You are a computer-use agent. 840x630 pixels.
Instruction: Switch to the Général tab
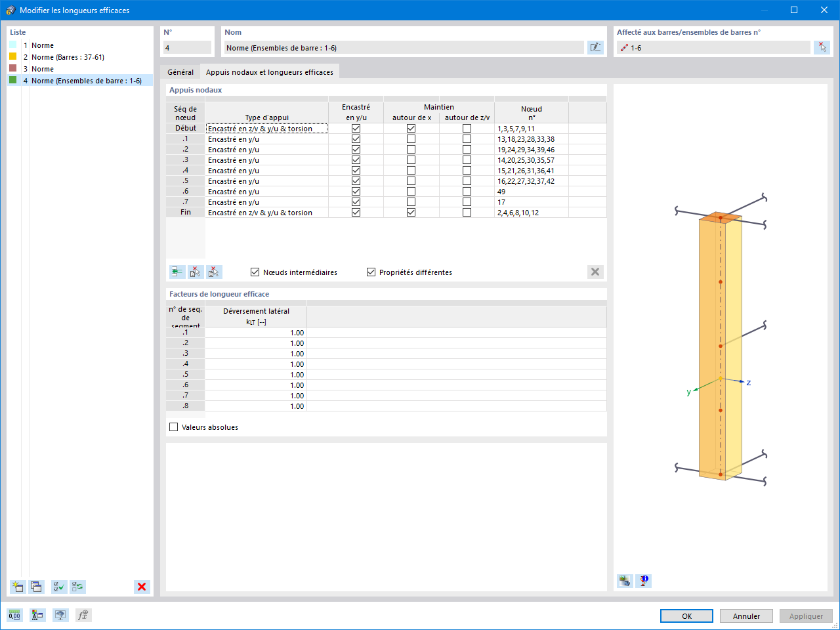pos(180,72)
